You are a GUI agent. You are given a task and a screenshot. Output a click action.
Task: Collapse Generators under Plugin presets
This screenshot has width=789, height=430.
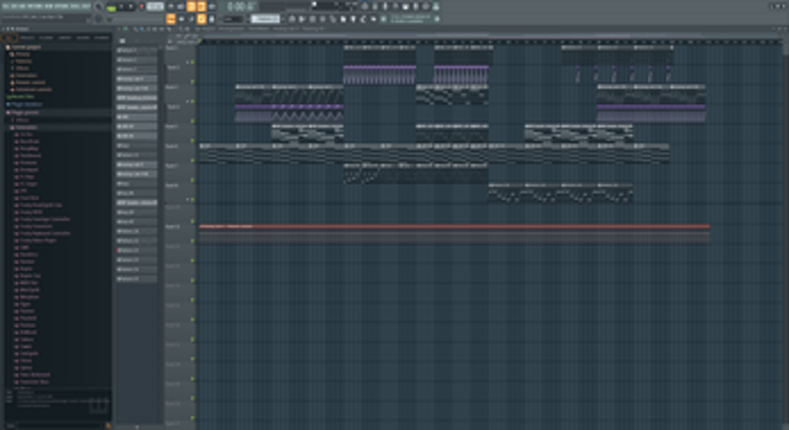[24, 128]
